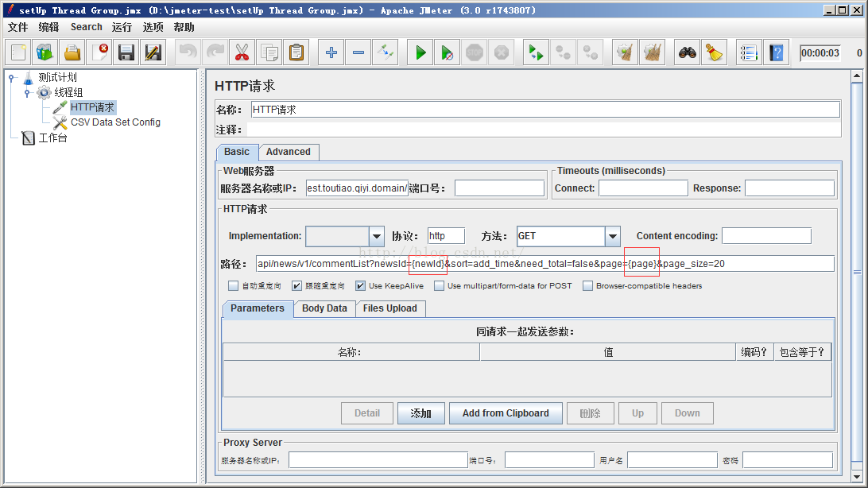
Task: Switch to the Body Data tab
Action: [x=324, y=308]
